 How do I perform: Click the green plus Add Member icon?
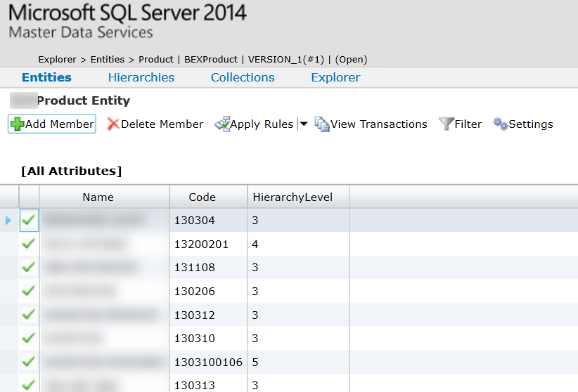tap(17, 124)
